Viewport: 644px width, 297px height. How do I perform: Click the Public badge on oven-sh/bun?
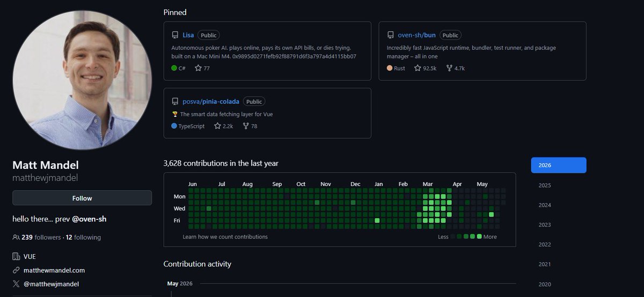(x=450, y=35)
